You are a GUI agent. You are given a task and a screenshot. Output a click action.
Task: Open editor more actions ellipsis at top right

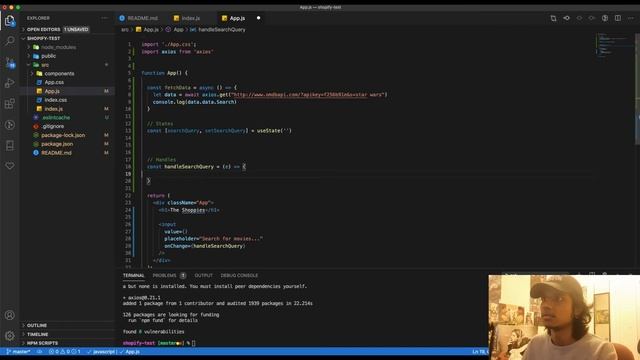click(x=631, y=18)
